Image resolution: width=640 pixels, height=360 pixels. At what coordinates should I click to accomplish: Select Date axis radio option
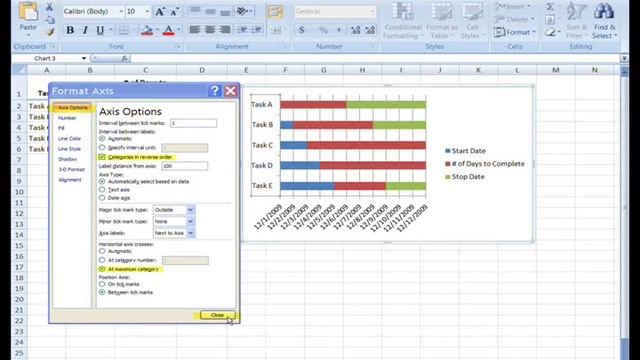[x=102, y=198]
